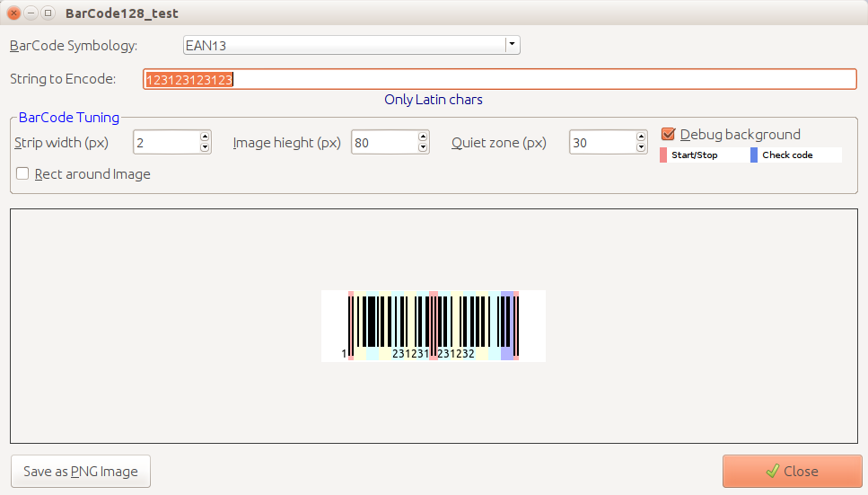The height and width of the screenshot is (495, 868).
Task: Click the Strip width value field
Action: coord(165,142)
